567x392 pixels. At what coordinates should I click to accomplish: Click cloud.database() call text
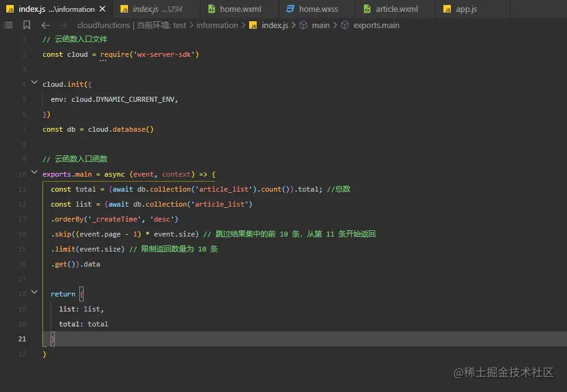pyautogui.click(x=121, y=129)
